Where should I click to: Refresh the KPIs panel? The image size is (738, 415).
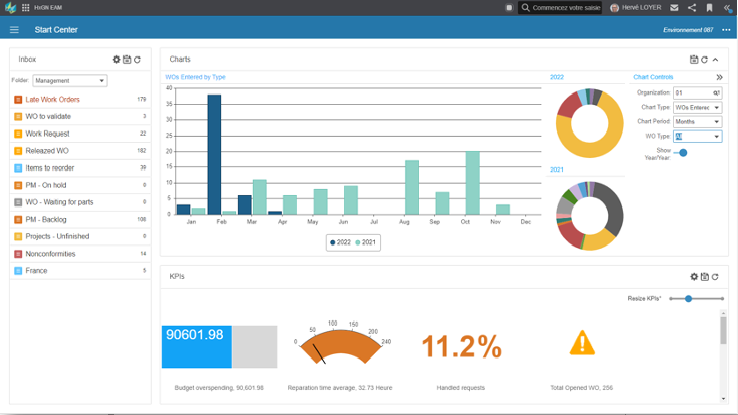tap(715, 277)
